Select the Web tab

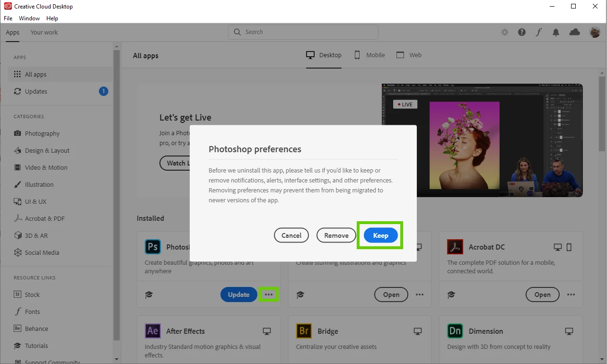point(409,55)
